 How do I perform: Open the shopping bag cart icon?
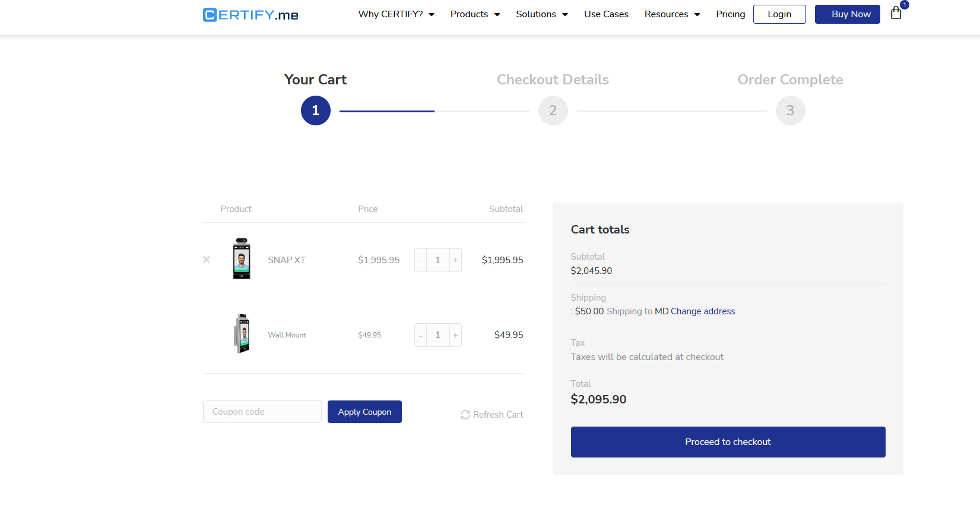pyautogui.click(x=896, y=13)
